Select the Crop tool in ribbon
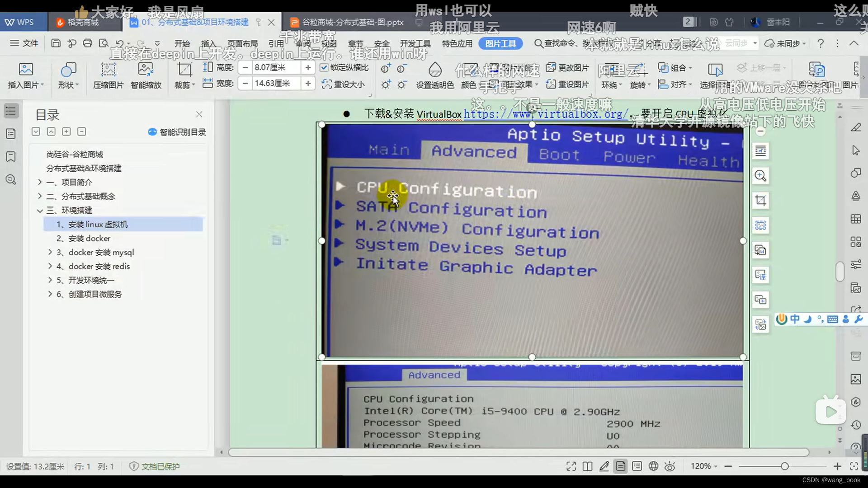Screen dimensions: 868x488 coord(184,69)
